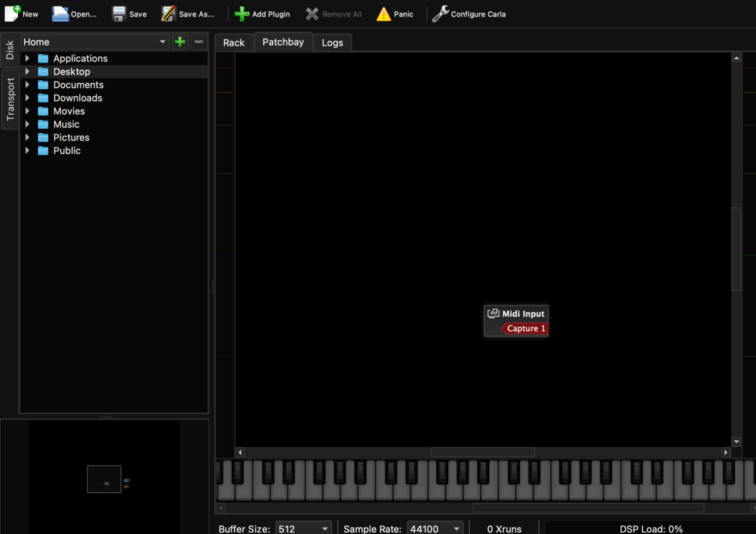Screen dimensions: 756x534
Task: Click the Midi Input node icon
Action: pyautogui.click(x=493, y=314)
